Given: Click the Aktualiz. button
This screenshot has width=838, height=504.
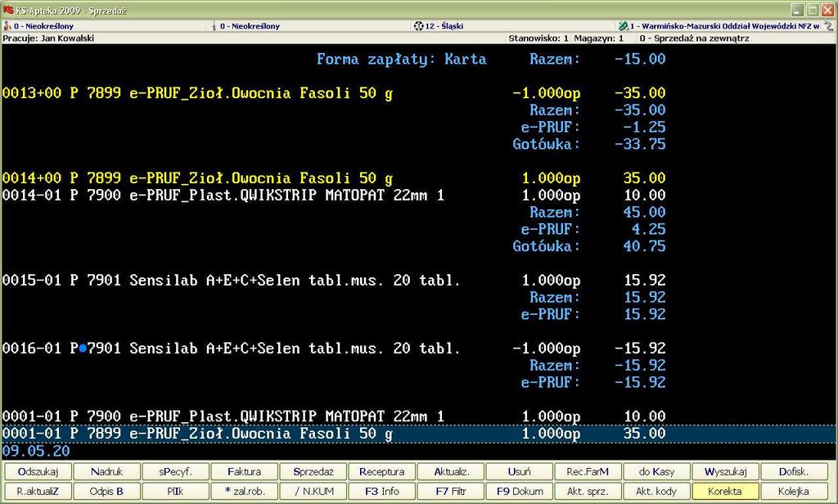Looking at the screenshot, I should coord(451,471).
